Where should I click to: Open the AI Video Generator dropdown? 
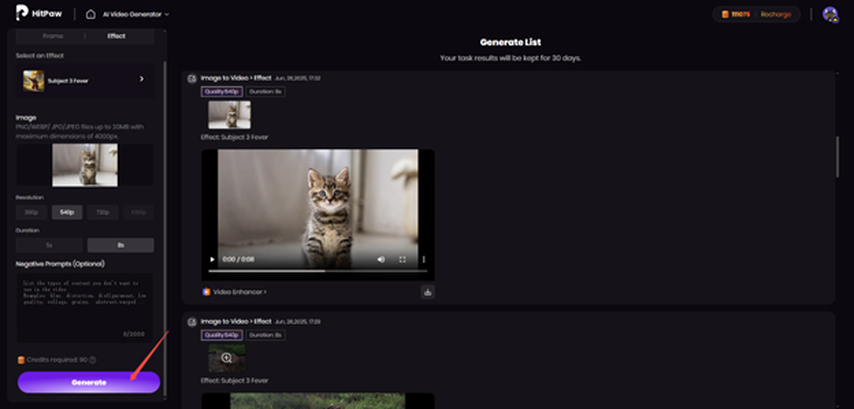coord(136,14)
